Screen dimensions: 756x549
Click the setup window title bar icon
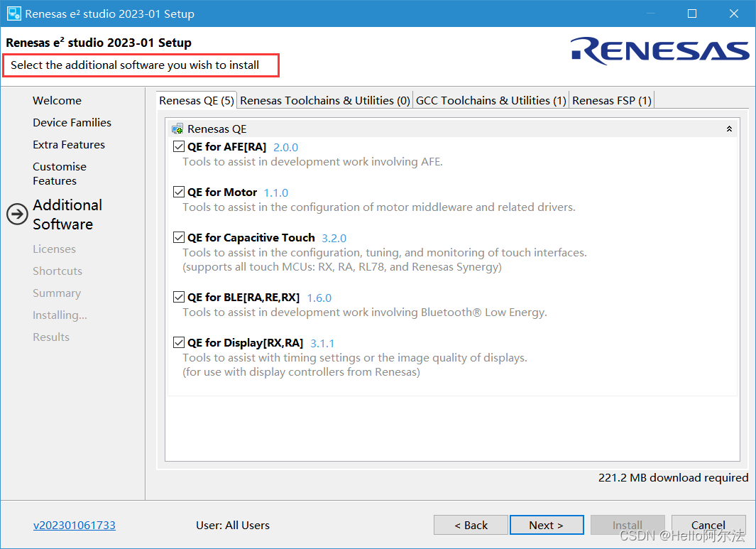click(13, 13)
